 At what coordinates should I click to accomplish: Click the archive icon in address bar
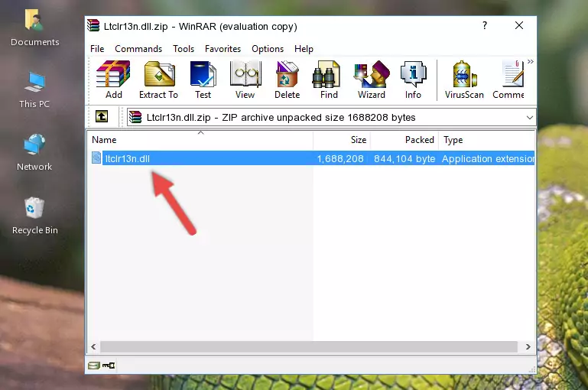135,117
